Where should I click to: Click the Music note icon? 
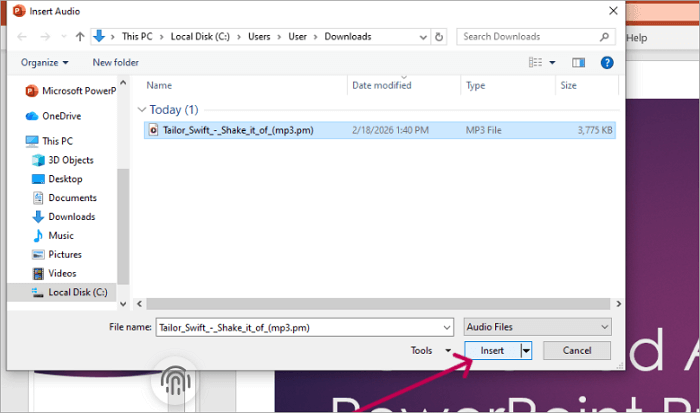38,235
